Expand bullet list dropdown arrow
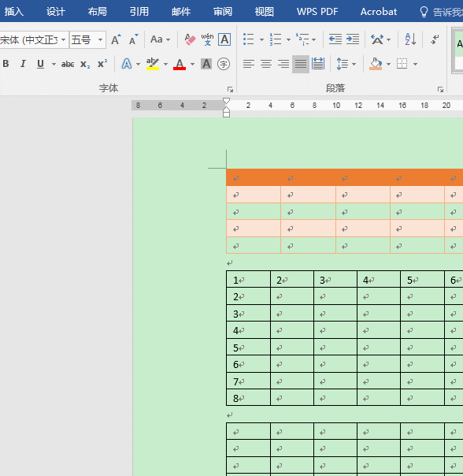This screenshot has height=476, width=463. [x=261, y=39]
